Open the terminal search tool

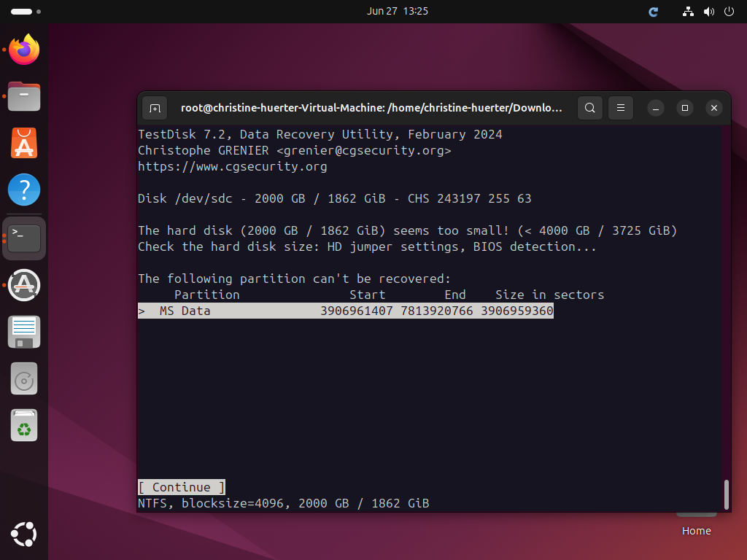pyautogui.click(x=589, y=108)
